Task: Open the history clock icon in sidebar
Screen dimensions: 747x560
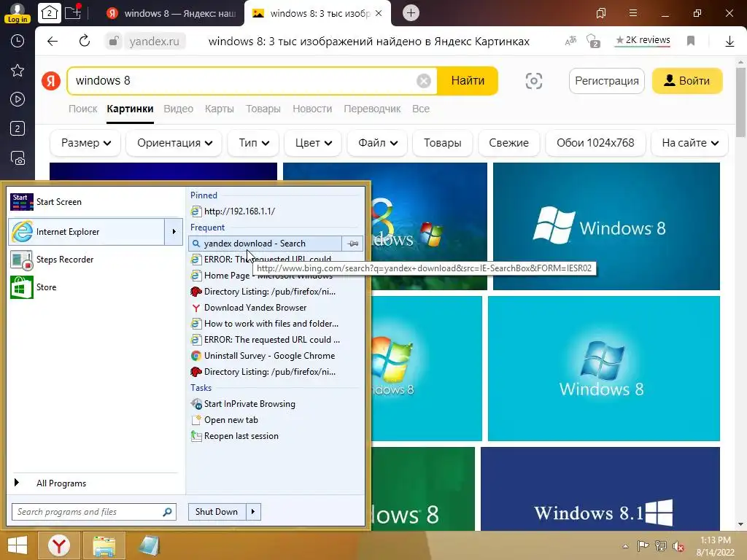Action: click(18, 41)
